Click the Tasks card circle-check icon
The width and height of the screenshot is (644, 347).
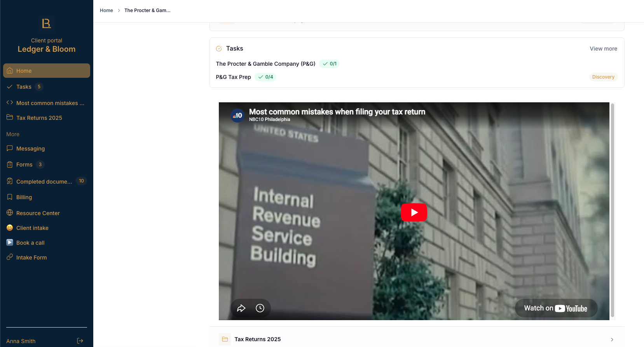(x=219, y=49)
